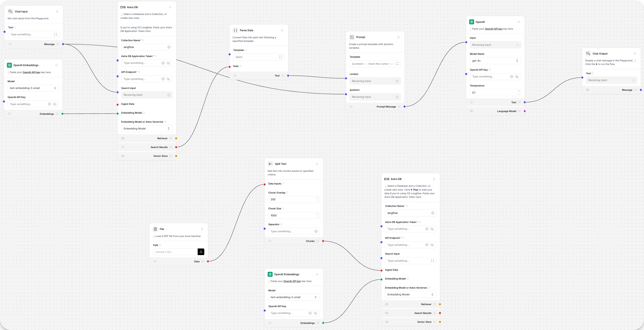Click the Chat Output node title
The width and height of the screenshot is (644, 330).
[x=600, y=54]
